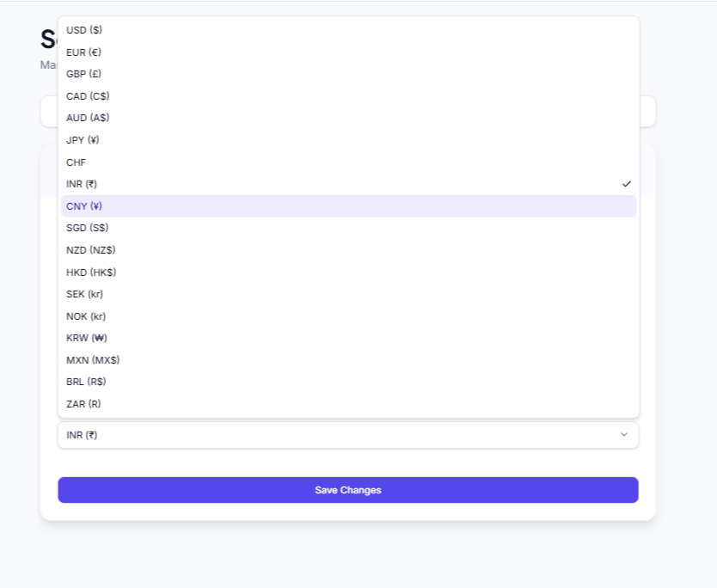Select ZAR (R) currency

tap(83, 404)
